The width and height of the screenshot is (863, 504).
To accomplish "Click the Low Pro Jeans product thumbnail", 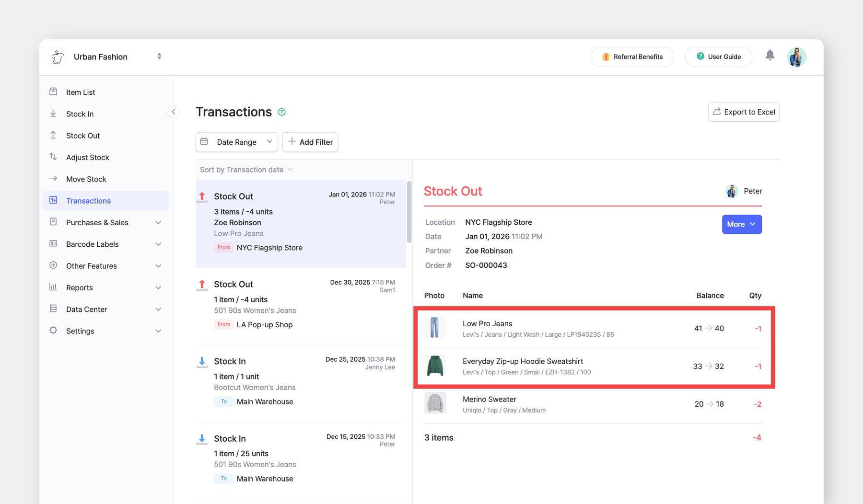I will click(435, 327).
